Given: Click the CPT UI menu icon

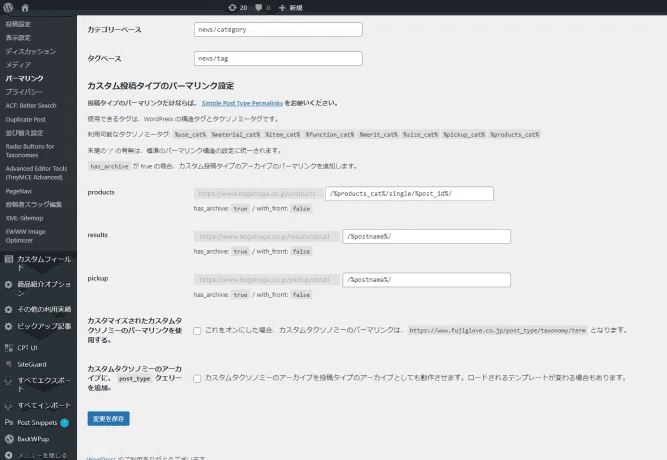Looking at the screenshot, I should [9, 348].
